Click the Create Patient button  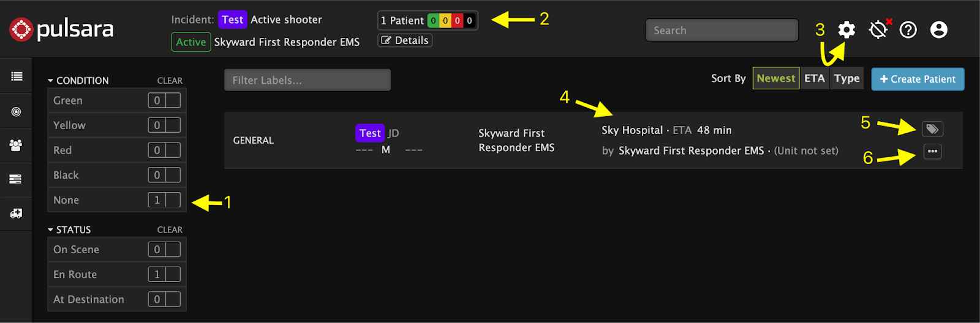tap(918, 79)
